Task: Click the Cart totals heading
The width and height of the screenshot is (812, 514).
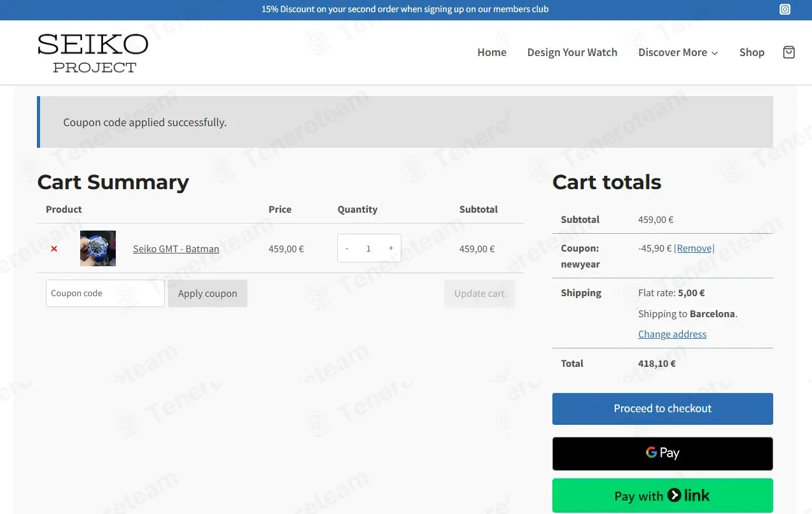Action: 606,182
